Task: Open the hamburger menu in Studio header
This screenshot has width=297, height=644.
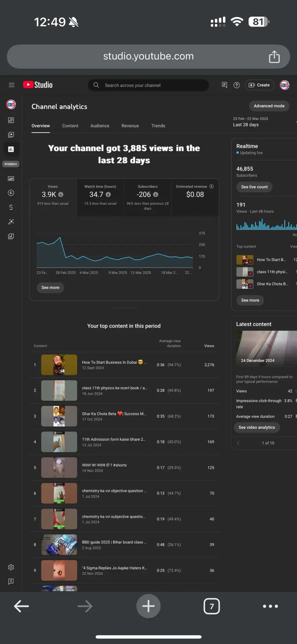Action: (x=11, y=85)
